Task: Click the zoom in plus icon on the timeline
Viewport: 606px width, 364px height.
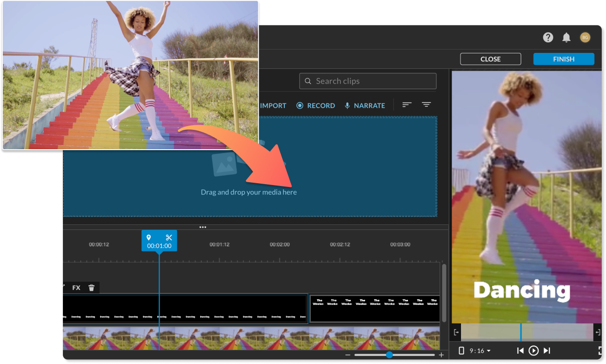Action: point(442,355)
